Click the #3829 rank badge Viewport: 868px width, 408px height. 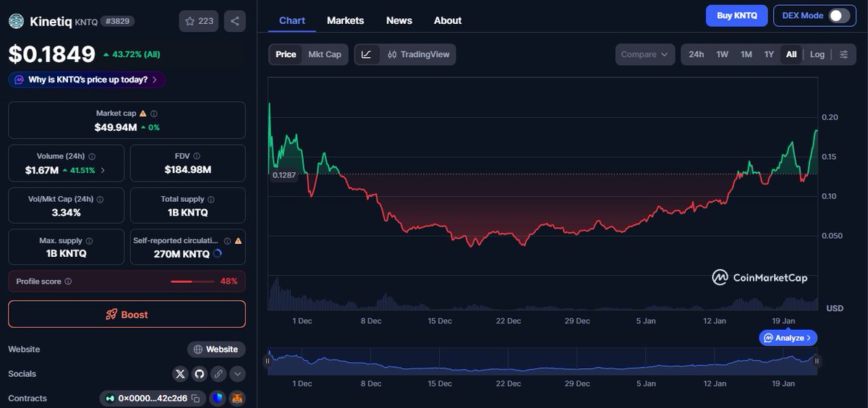pyautogui.click(x=116, y=21)
